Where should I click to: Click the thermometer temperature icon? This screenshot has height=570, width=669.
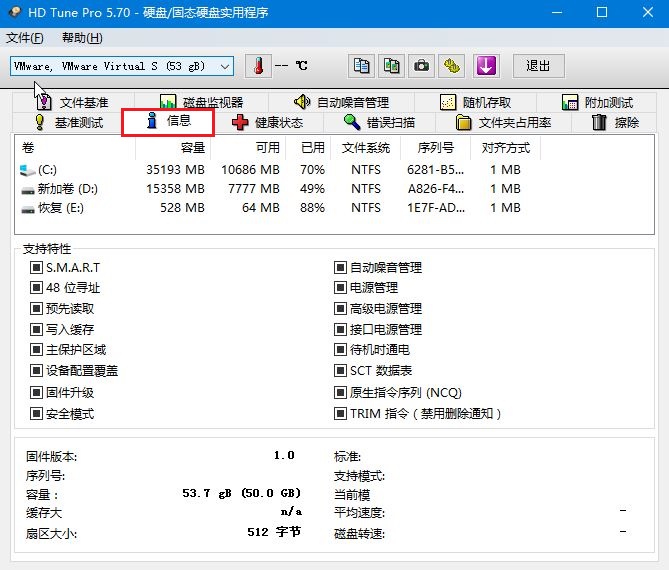258,66
